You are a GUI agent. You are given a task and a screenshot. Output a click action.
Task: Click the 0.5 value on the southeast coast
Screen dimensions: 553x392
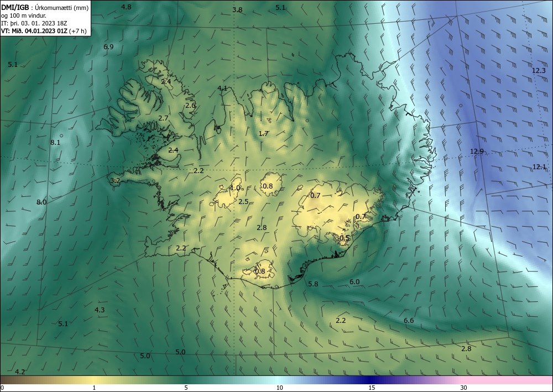coord(345,238)
